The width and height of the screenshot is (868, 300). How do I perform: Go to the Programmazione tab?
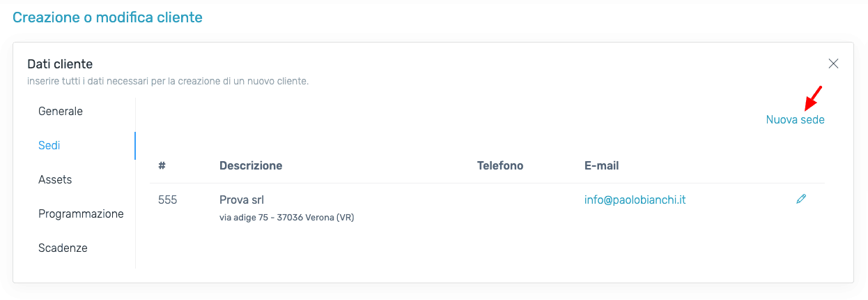click(81, 213)
